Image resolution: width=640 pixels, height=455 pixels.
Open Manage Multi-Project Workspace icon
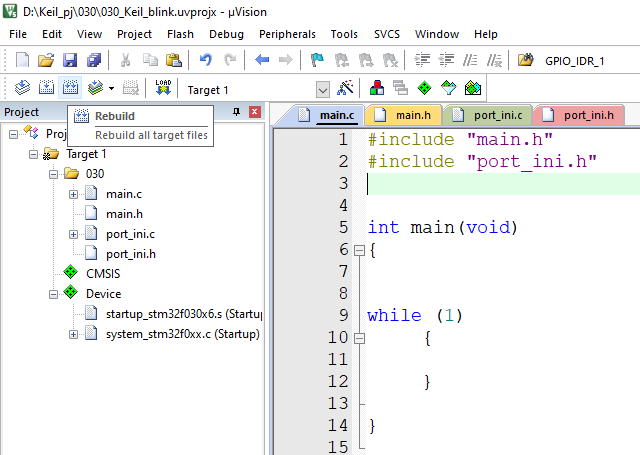pos(400,87)
